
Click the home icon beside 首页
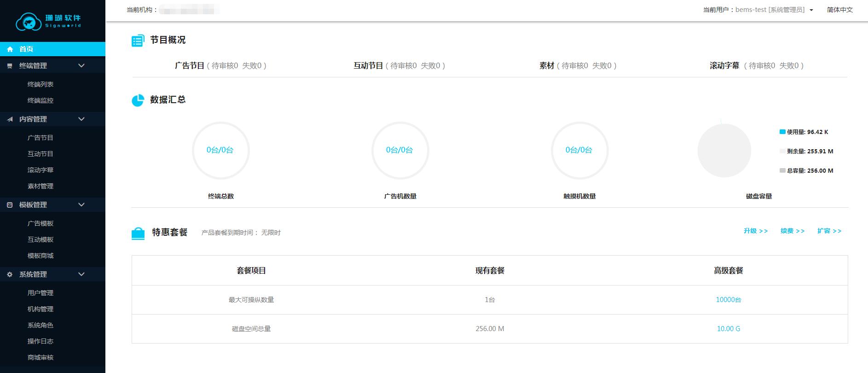tap(10, 49)
